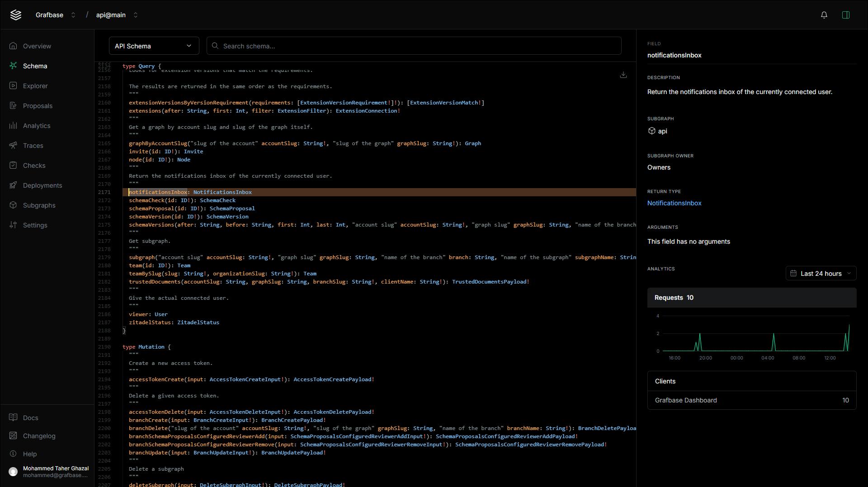Open the NotificationsInbox return type link
Image resolution: width=868 pixels, height=487 pixels.
674,203
